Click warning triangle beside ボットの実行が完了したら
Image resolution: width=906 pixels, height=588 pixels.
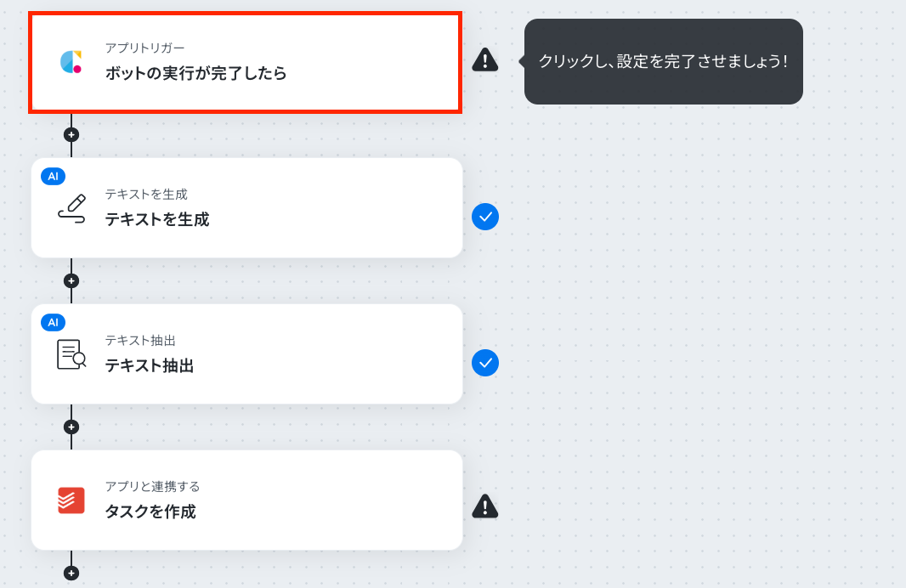pyautogui.click(x=484, y=59)
